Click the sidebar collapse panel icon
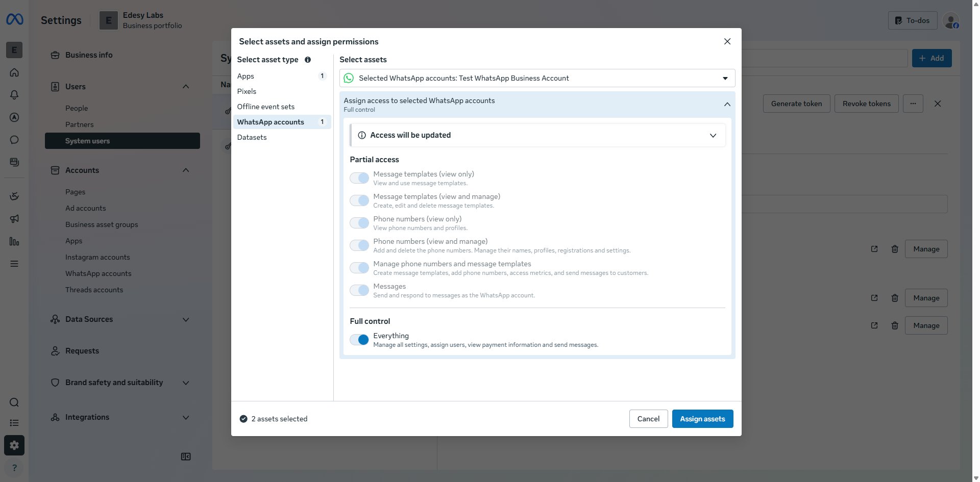Screen dimensions: 980x482 tap(186, 456)
